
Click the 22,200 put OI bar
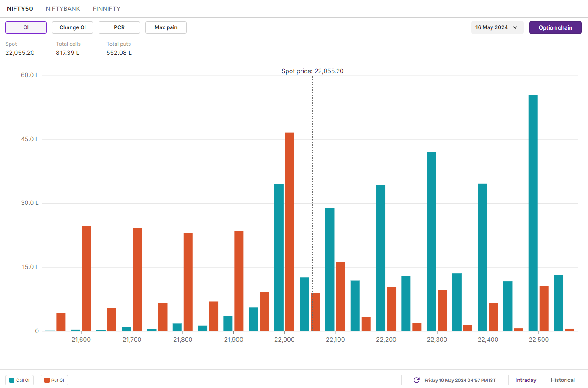391,309
